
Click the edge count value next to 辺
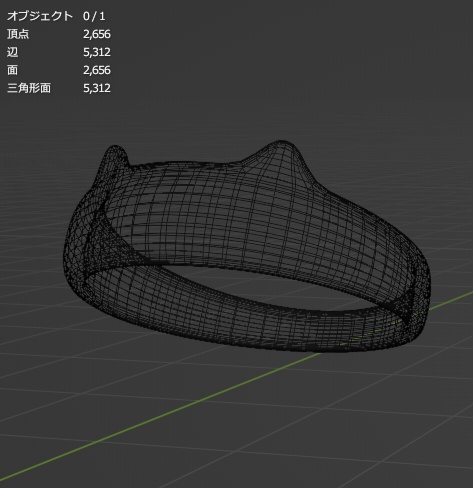pos(97,52)
